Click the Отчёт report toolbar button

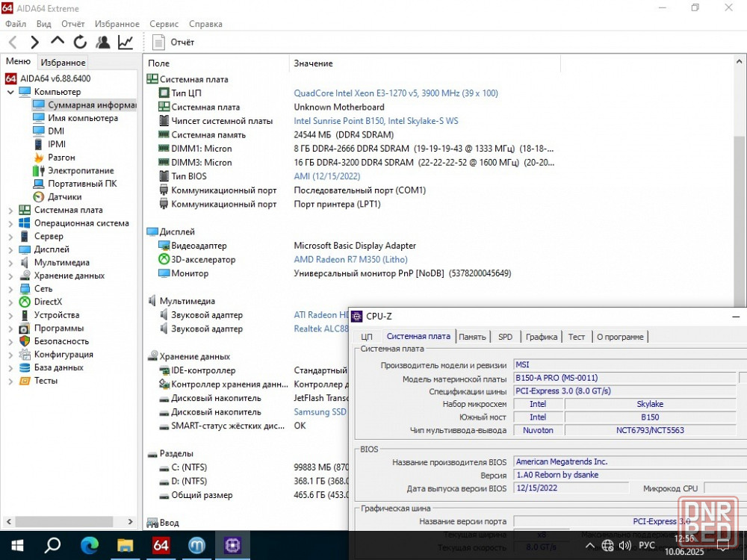click(x=173, y=43)
